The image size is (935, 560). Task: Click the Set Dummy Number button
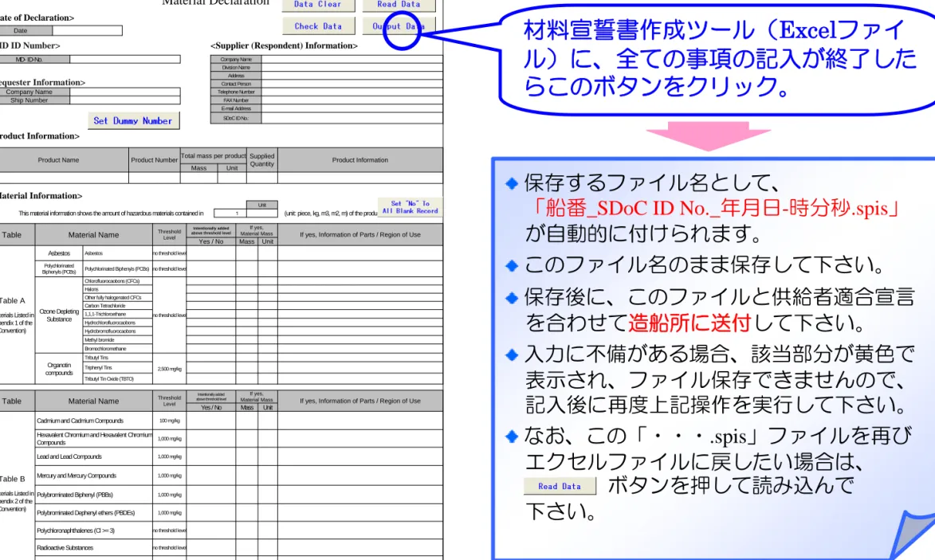(133, 120)
